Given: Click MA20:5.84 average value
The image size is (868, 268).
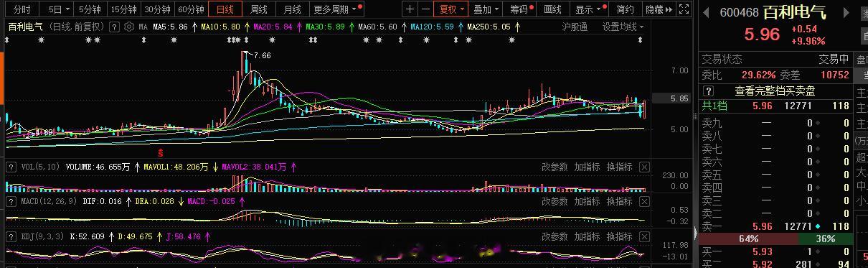Looking at the screenshot, I should pos(273,27).
